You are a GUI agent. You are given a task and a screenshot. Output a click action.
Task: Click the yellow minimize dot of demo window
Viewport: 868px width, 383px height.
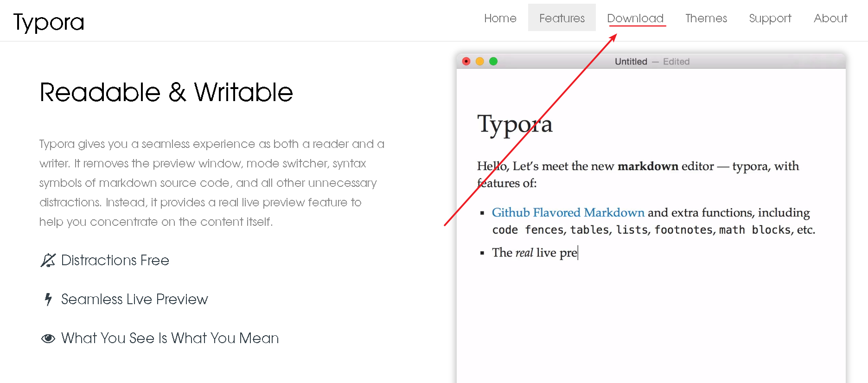480,61
